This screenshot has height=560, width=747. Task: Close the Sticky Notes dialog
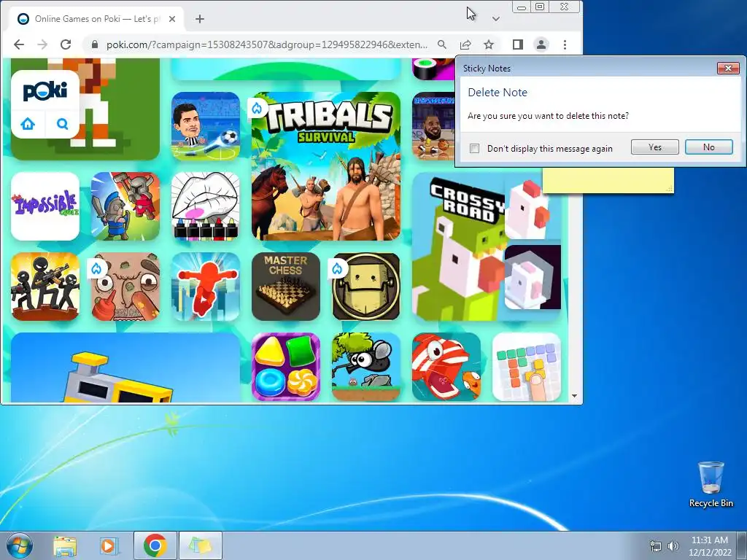[x=729, y=68]
